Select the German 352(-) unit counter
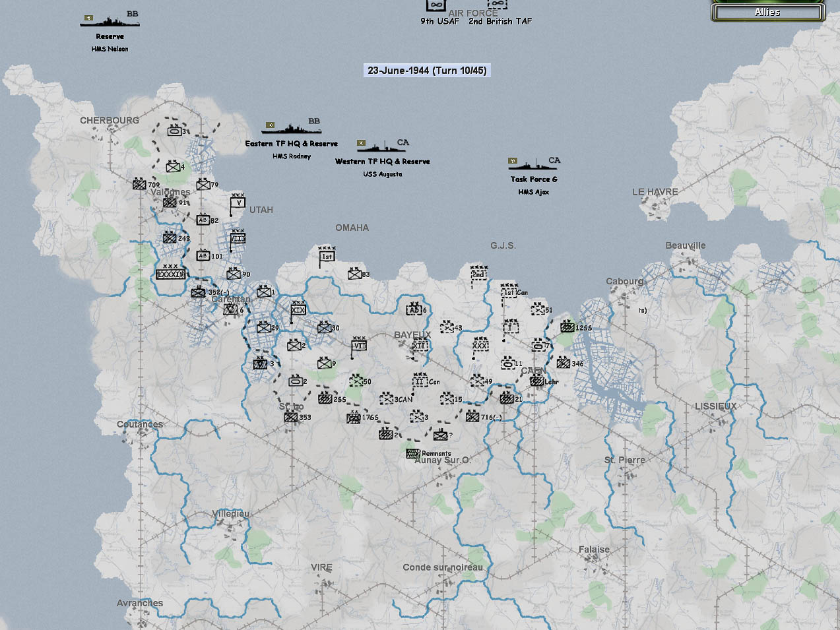Screen dimensions: 840x630 [x=199, y=291]
